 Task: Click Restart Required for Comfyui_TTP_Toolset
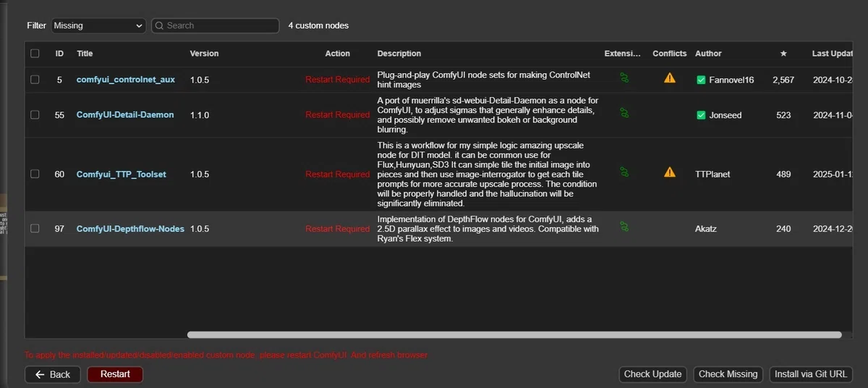[x=337, y=174]
